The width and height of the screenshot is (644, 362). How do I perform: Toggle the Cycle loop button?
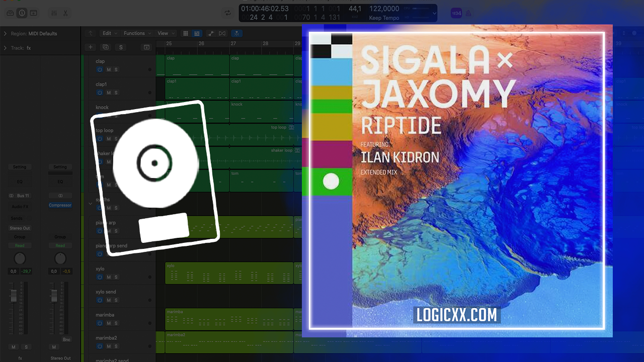coord(228,13)
